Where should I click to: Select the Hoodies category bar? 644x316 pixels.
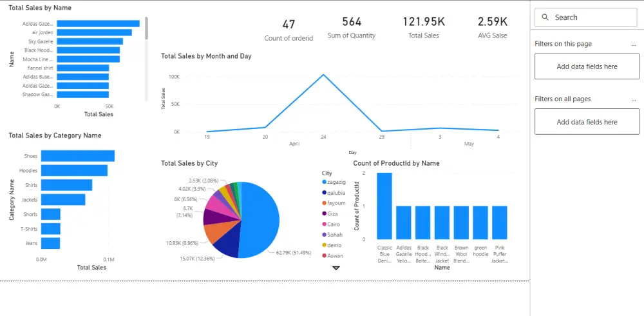point(74,170)
